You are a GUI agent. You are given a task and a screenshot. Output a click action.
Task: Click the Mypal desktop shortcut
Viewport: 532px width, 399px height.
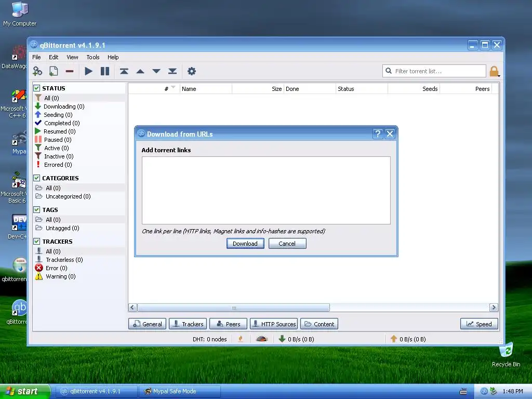coord(19,142)
